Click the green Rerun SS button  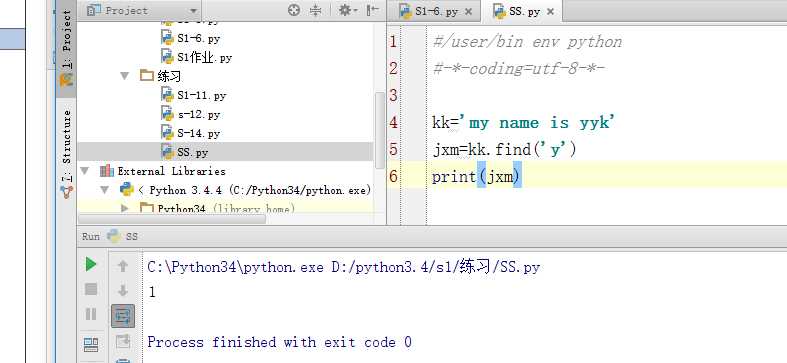(91, 264)
